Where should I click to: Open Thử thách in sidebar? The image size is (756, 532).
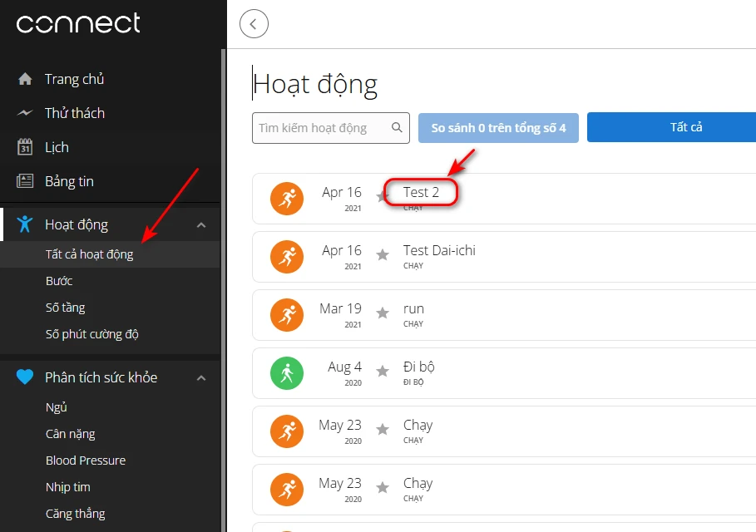(x=75, y=113)
